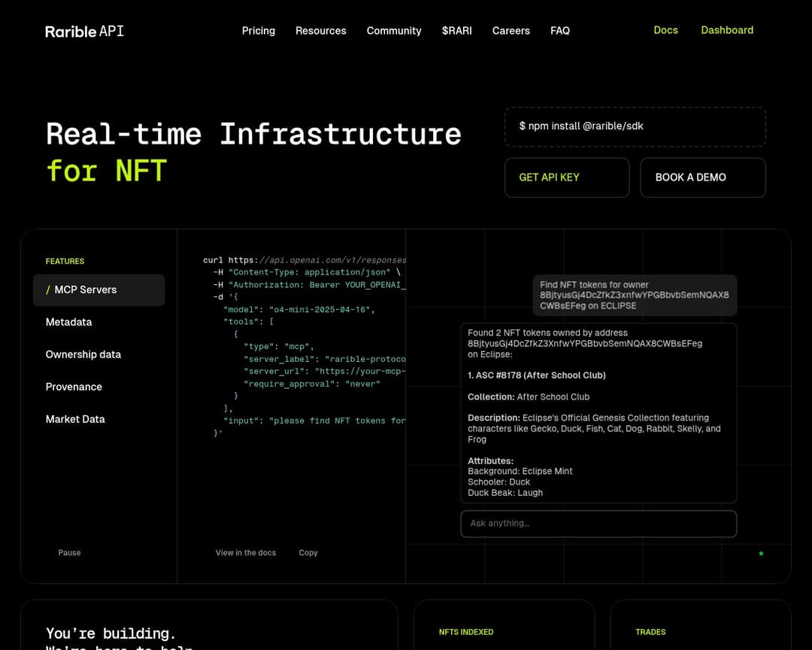The height and width of the screenshot is (650, 812).
Task: Navigate to the Careers page
Action: click(511, 31)
